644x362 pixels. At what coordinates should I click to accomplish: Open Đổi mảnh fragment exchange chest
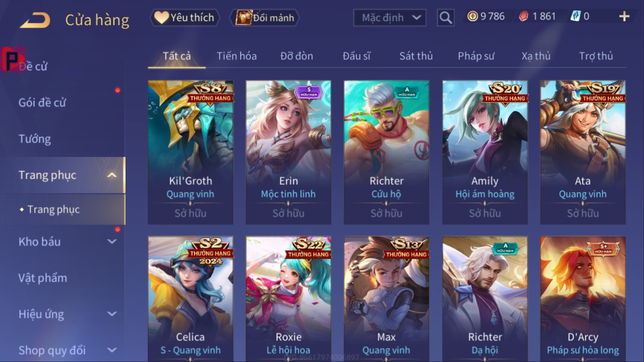[x=265, y=18]
